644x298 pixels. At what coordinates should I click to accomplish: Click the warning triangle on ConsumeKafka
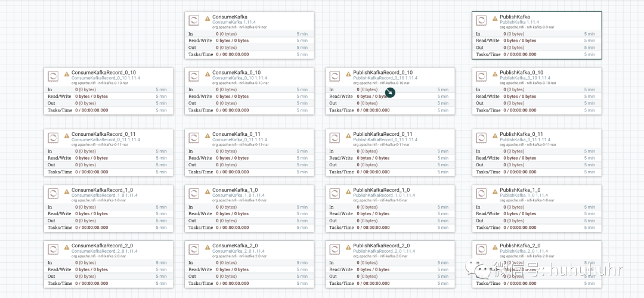click(208, 18)
